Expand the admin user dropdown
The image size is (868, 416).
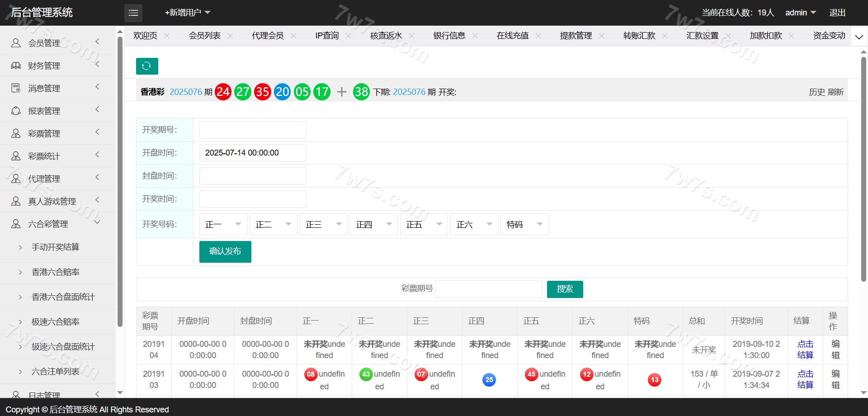(x=800, y=13)
